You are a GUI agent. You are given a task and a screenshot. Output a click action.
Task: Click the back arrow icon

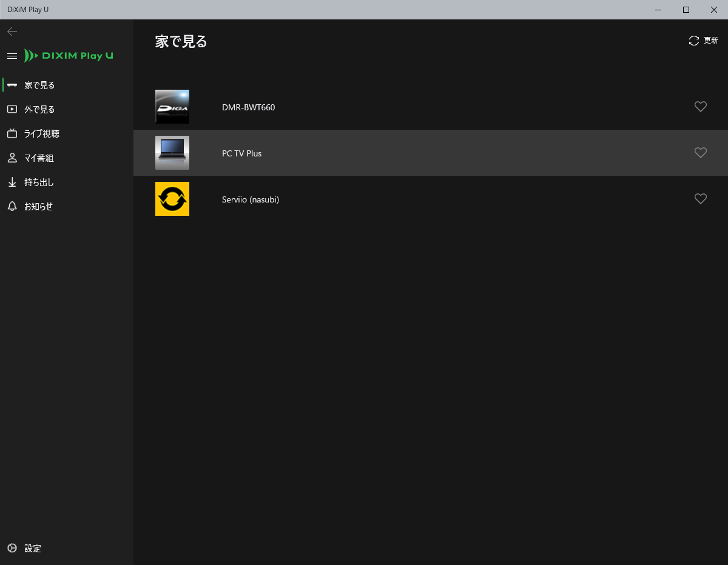(x=12, y=32)
